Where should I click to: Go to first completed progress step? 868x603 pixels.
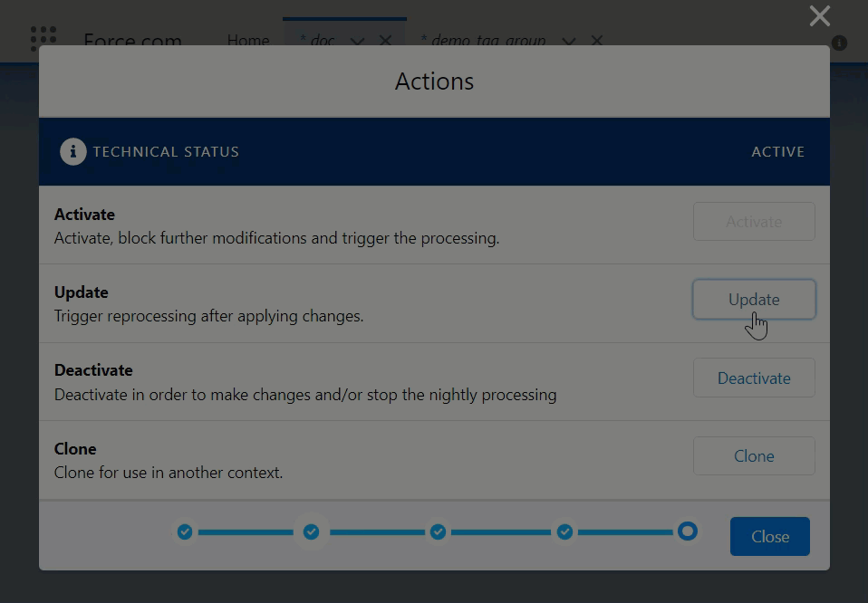(x=185, y=531)
